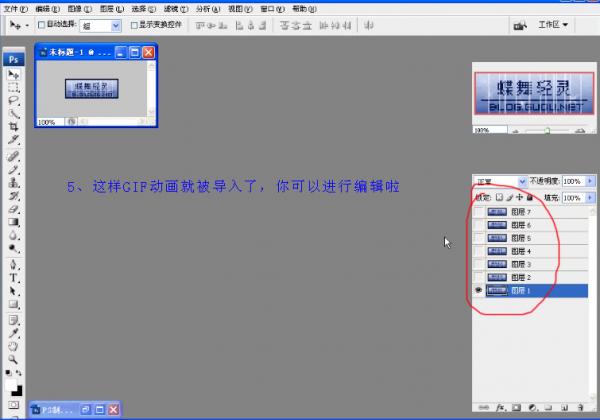Viewport: 600px width, 420px height.
Task: Show layer 图层 4 visibility box
Action: [x=478, y=251]
